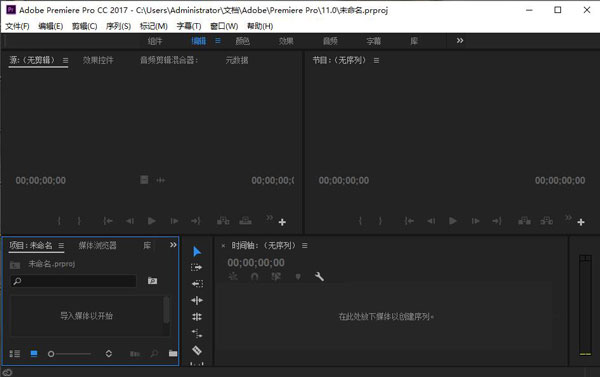Screen dimensions: 600x377
Task: Open the project panel hamburger menu
Action: point(61,246)
